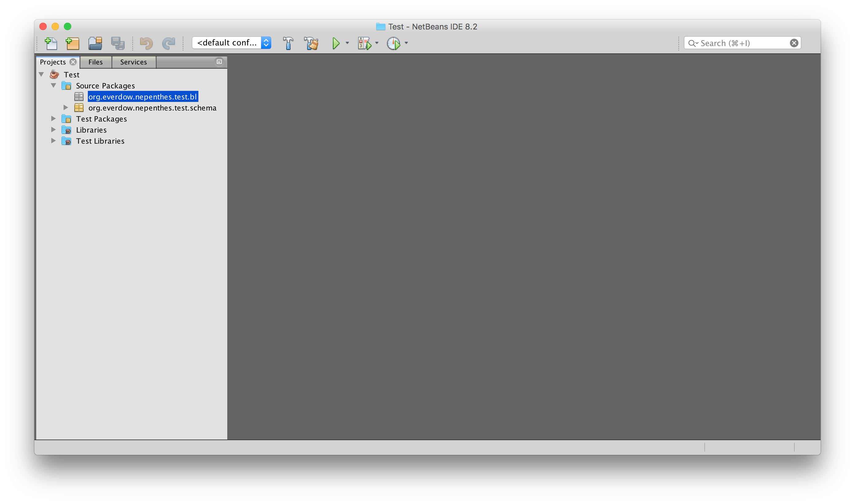
Task: Click the org.everdow.nepenthes.test.bl package icon
Action: coord(79,97)
